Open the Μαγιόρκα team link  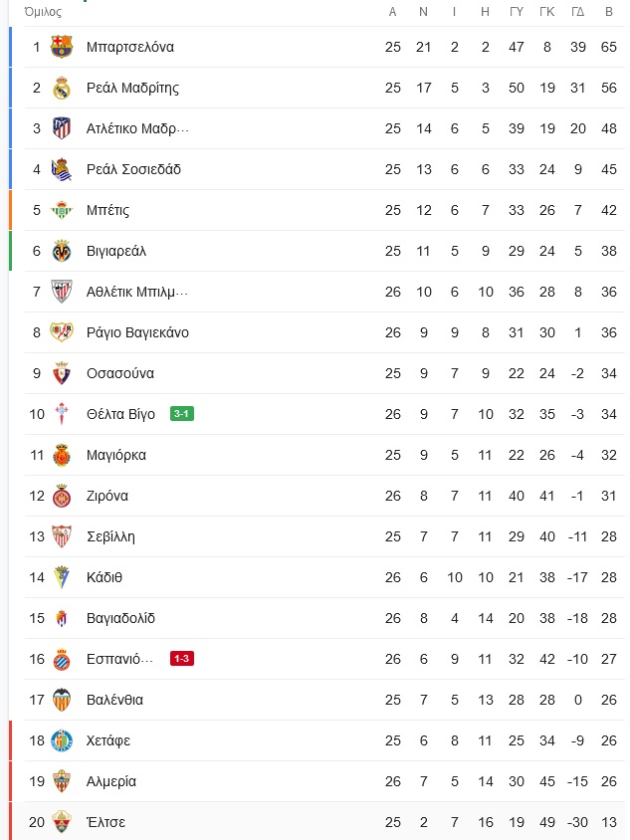pyautogui.click(x=116, y=455)
